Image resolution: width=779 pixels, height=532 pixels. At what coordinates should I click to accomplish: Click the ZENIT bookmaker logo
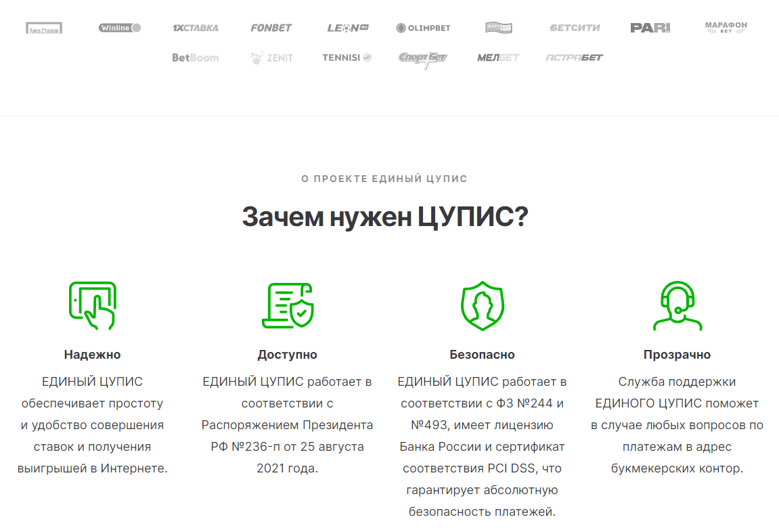pyautogui.click(x=271, y=58)
